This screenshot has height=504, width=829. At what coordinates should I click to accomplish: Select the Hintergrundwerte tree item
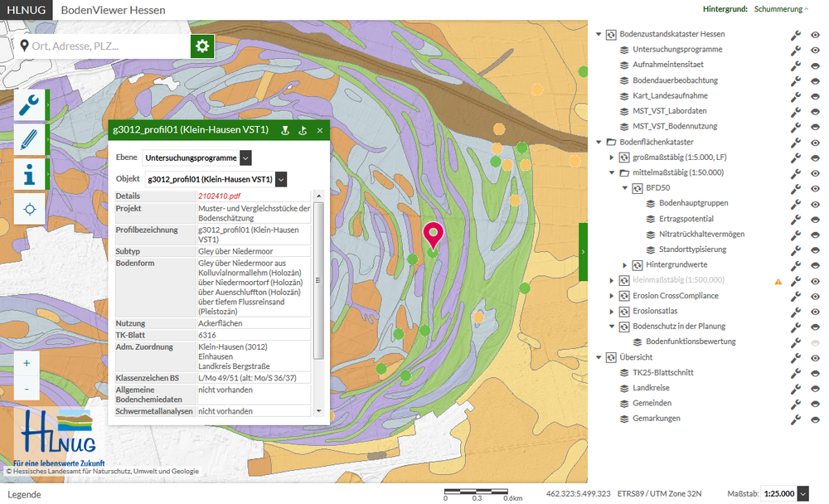676,264
